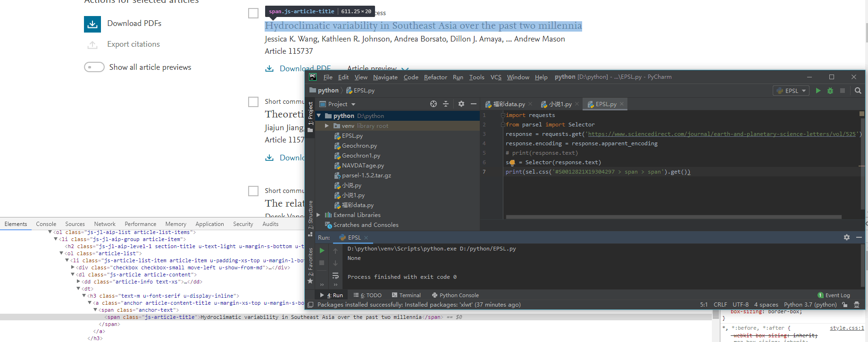
Task: Collapse the python root folder
Action: click(319, 116)
